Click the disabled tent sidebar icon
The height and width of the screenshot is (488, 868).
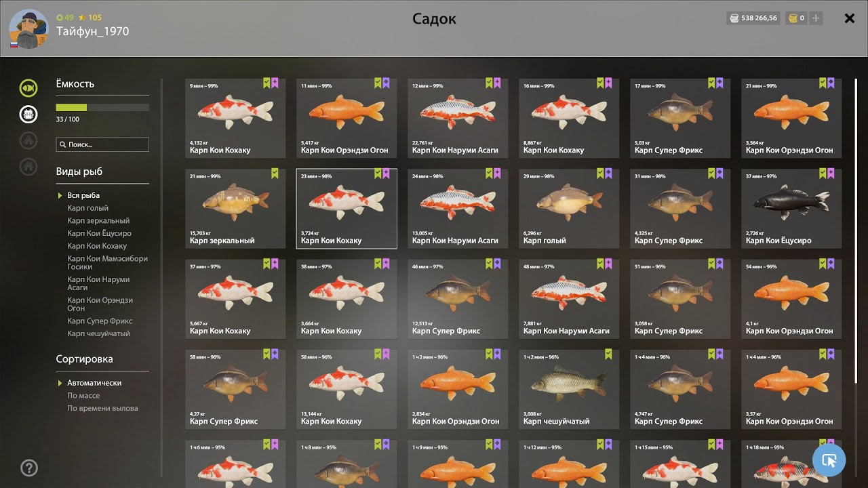click(x=28, y=140)
